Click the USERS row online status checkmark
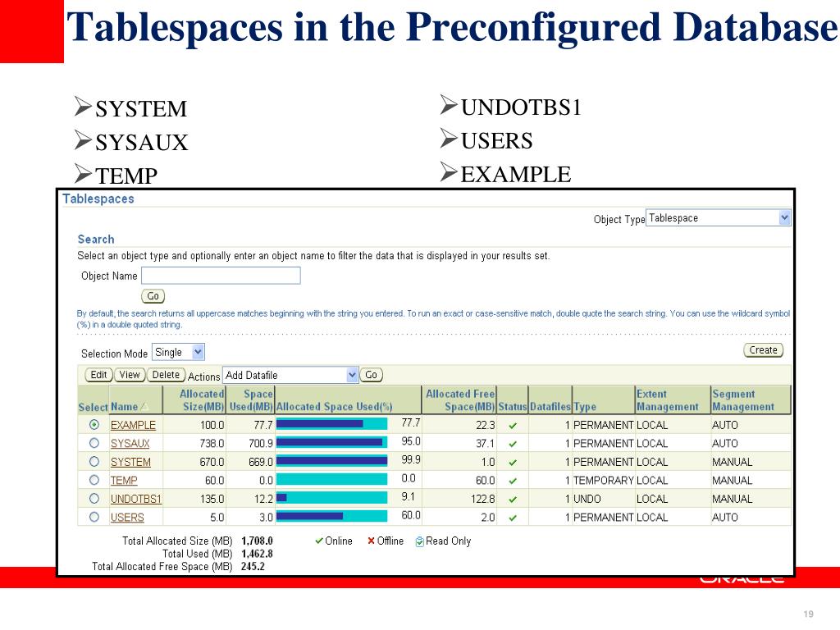840x630 pixels. 513,518
